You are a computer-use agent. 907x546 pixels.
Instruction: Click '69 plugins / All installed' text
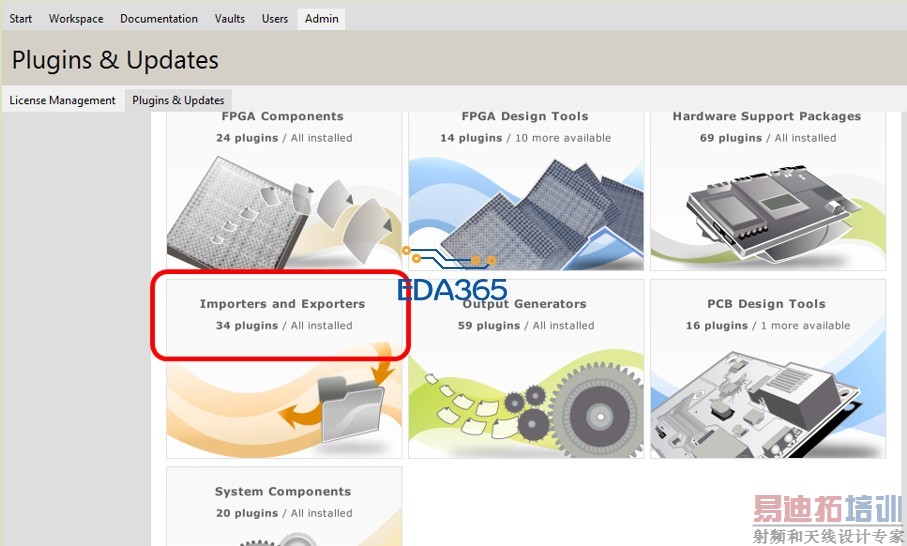pyautogui.click(x=768, y=138)
